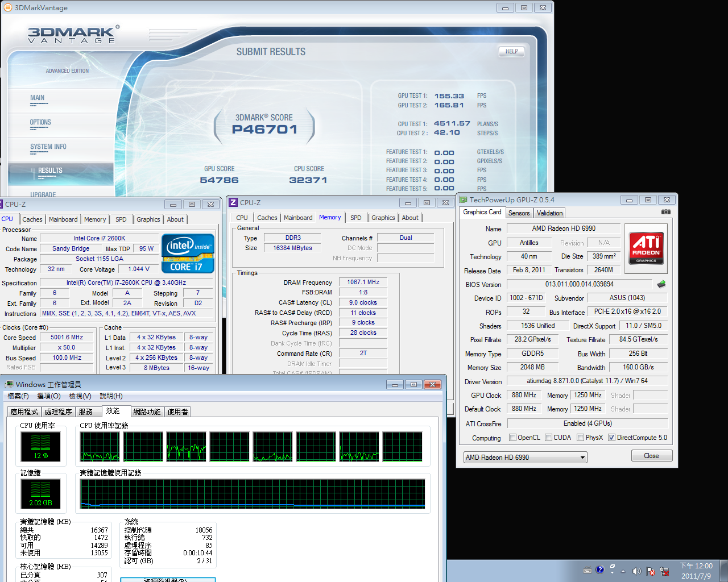Click the BIOS Version field in GPU-Z
Viewport: 728px width, 582px height.
pos(579,284)
